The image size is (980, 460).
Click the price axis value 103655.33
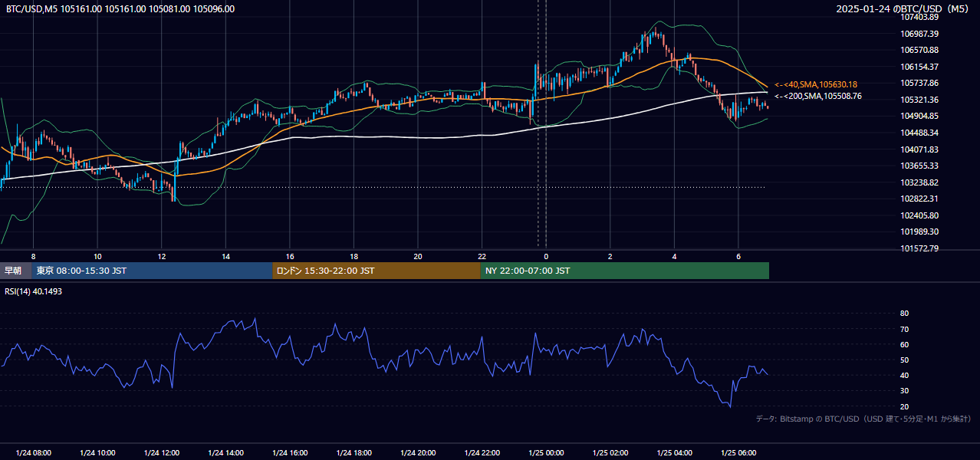920,166
